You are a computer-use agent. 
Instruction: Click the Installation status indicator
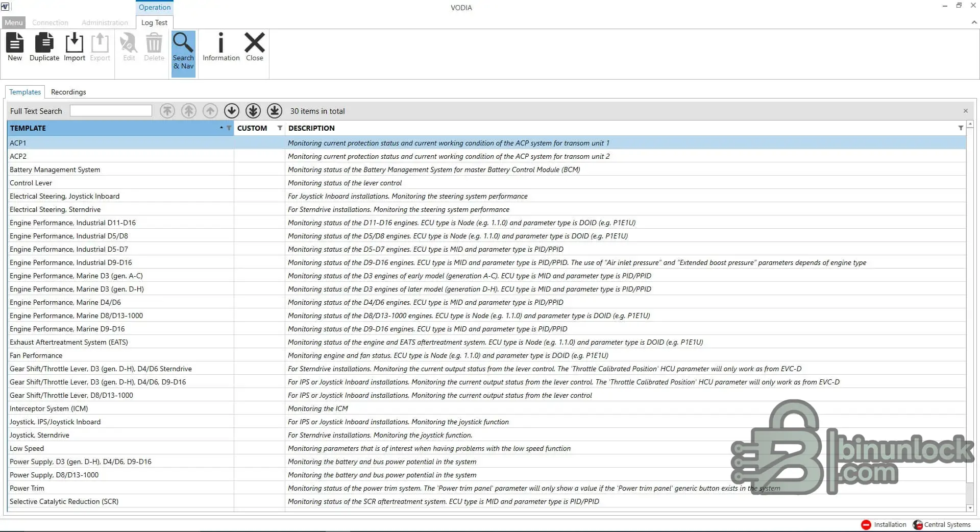click(884, 524)
